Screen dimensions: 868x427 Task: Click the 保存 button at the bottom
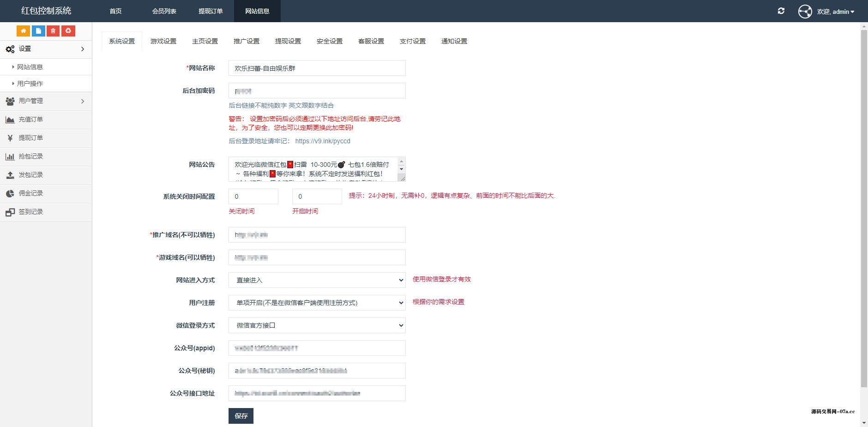241,415
